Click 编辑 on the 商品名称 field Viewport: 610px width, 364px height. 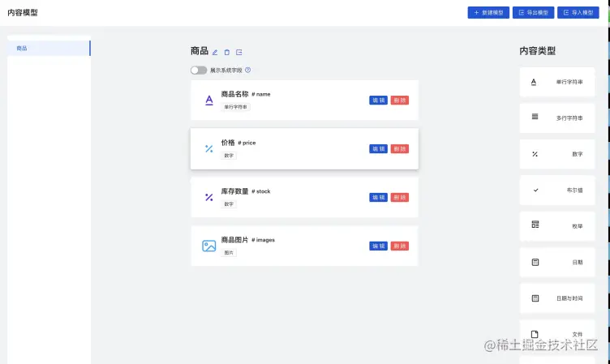378,101
